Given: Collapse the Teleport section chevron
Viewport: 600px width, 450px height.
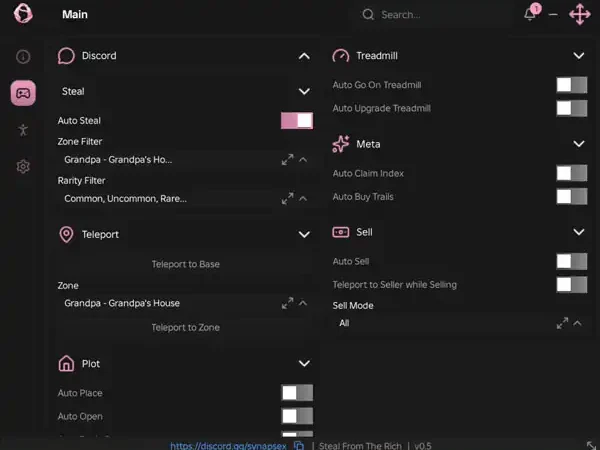Looking at the screenshot, I should coord(304,234).
